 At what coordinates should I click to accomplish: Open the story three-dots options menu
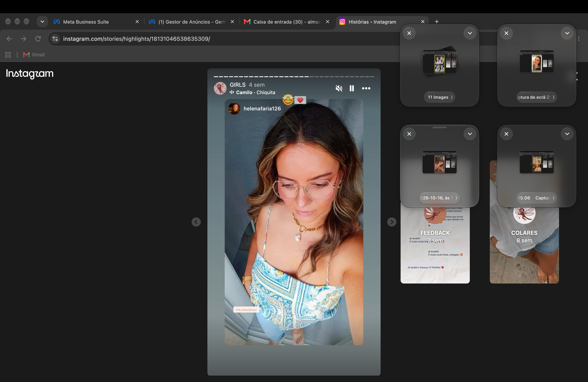tap(366, 88)
